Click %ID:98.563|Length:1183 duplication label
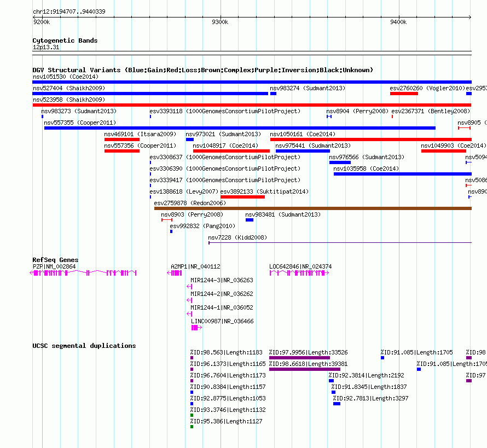 pyautogui.click(x=227, y=353)
